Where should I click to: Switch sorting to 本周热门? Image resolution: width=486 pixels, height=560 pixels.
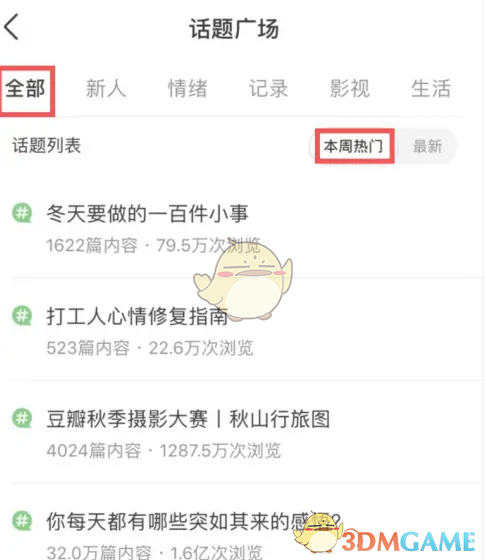point(354,146)
